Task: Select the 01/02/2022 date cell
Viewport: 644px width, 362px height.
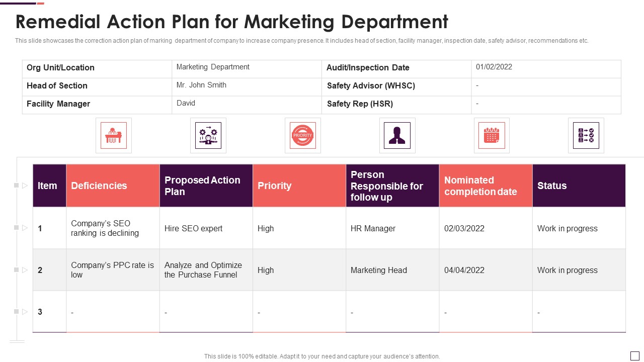Action: (546, 69)
